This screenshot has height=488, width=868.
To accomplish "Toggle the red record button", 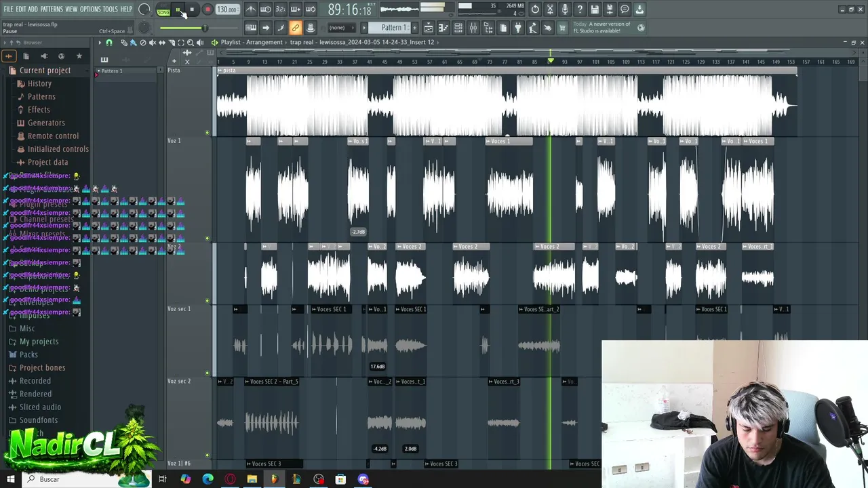I will (x=208, y=9).
